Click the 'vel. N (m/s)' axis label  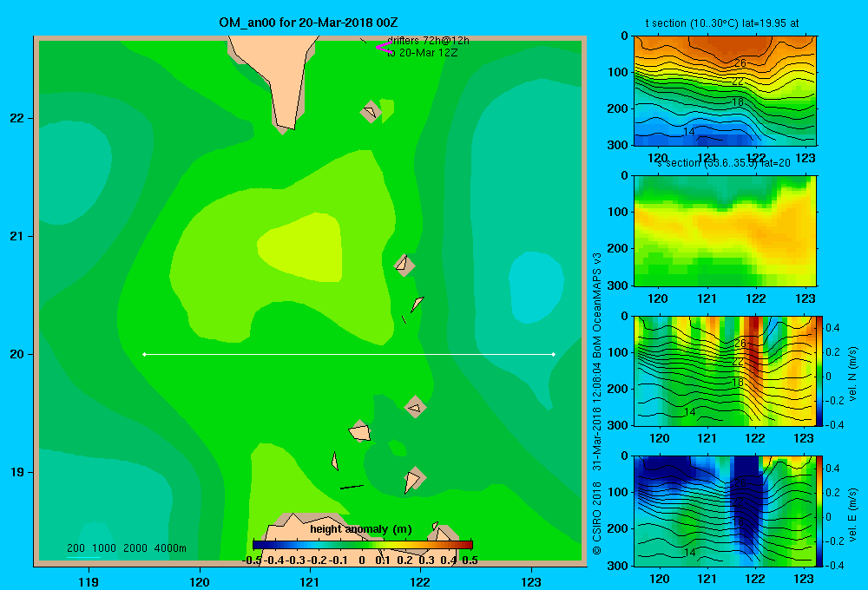coord(852,374)
